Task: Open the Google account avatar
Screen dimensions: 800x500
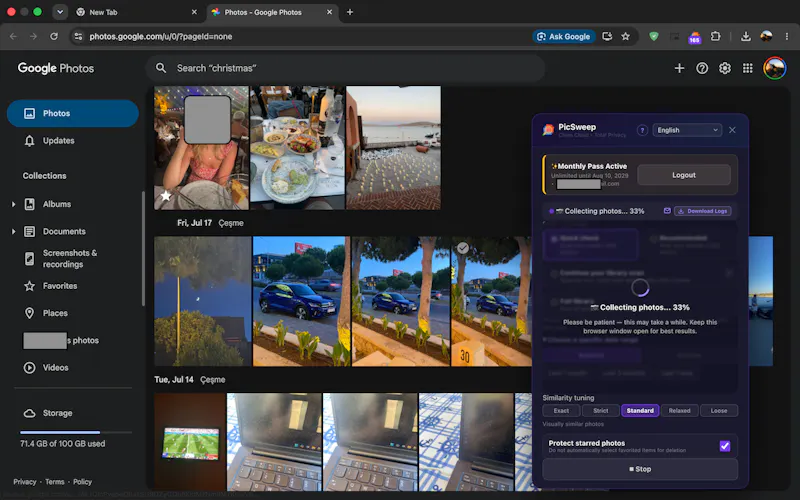Action: (774, 68)
